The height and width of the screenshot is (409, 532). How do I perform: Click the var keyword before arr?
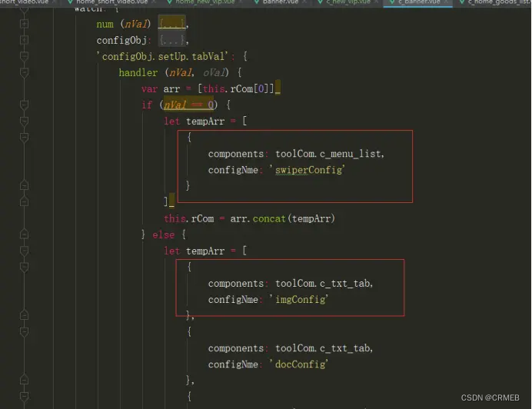coord(149,89)
